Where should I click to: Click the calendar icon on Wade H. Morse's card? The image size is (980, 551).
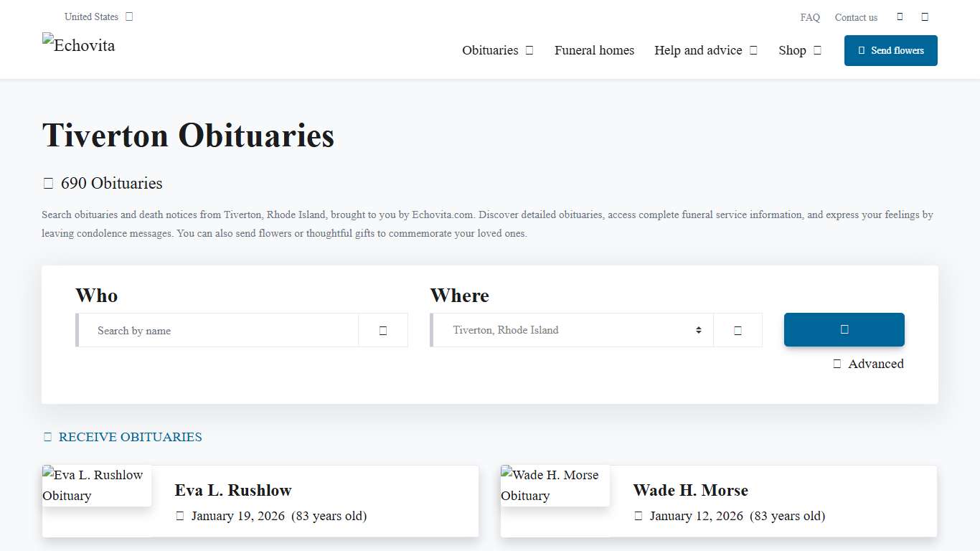[x=638, y=516]
